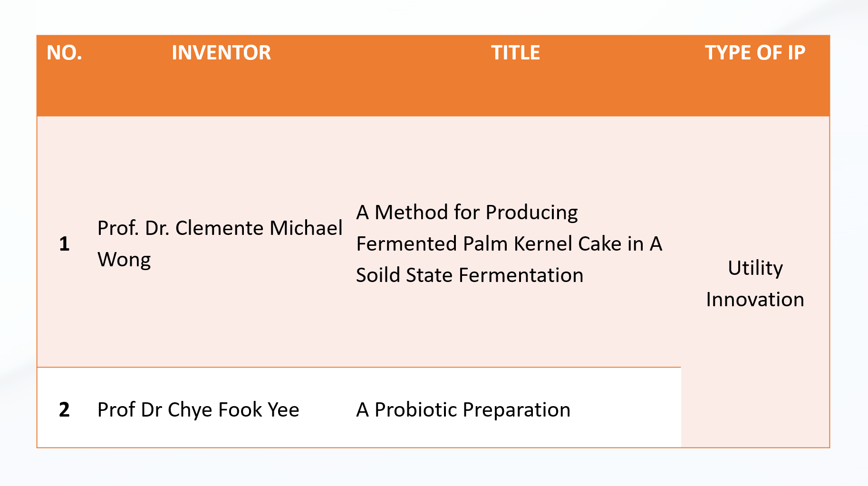Select the word Innovation
This screenshot has height=486, width=868.
(755, 300)
